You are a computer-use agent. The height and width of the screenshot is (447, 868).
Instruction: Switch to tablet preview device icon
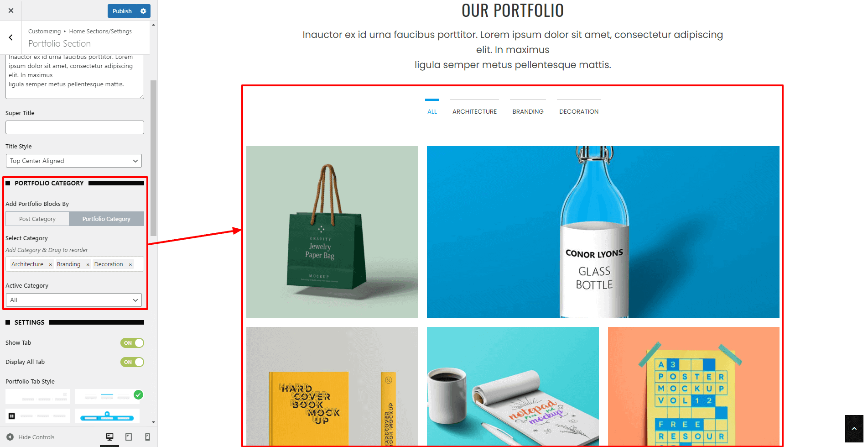click(129, 437)
